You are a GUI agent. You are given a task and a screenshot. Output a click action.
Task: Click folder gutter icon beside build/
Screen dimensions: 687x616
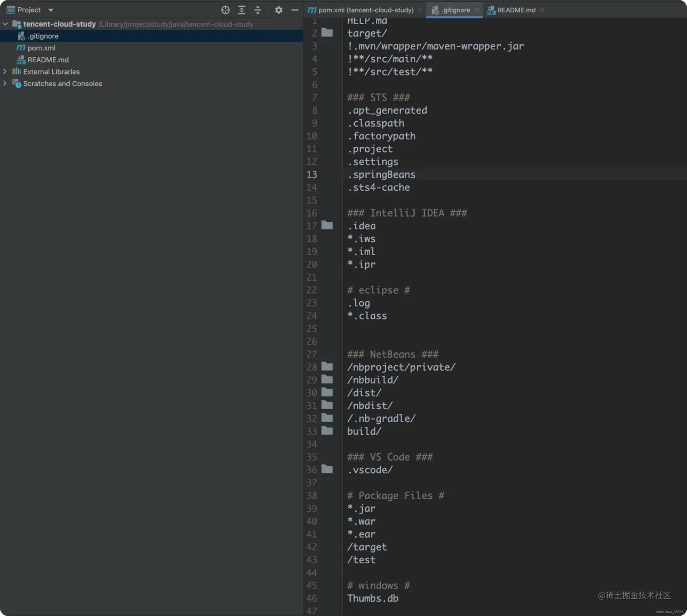(327, 431)
